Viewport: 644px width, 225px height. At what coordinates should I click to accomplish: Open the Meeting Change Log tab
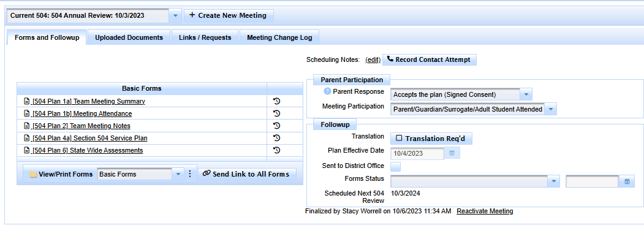coord(279,37)
